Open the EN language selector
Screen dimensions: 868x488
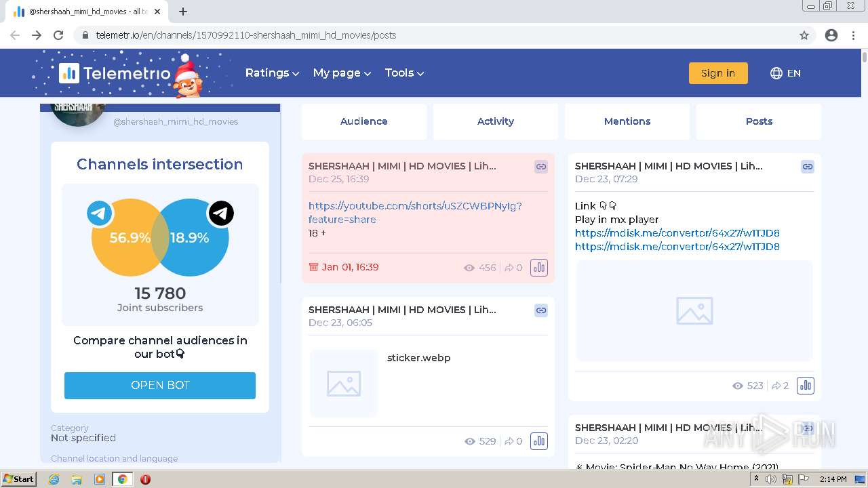(x=785, y=73)
